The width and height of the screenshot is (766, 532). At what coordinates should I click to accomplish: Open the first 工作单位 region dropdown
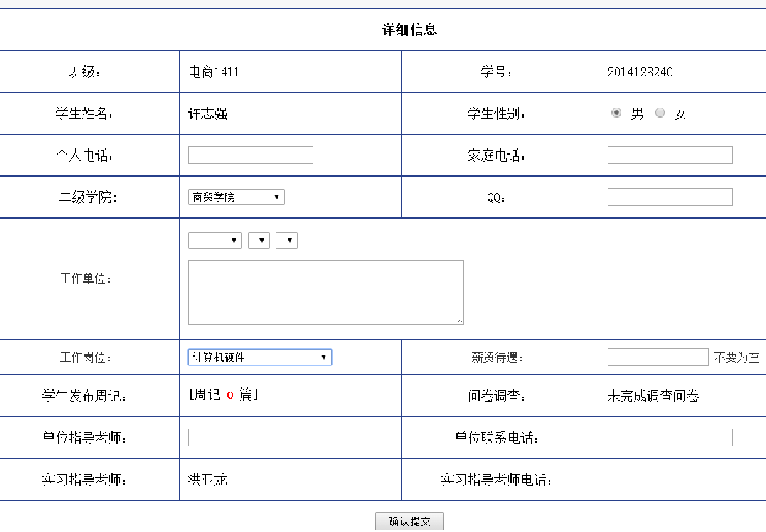pos(215,241)
